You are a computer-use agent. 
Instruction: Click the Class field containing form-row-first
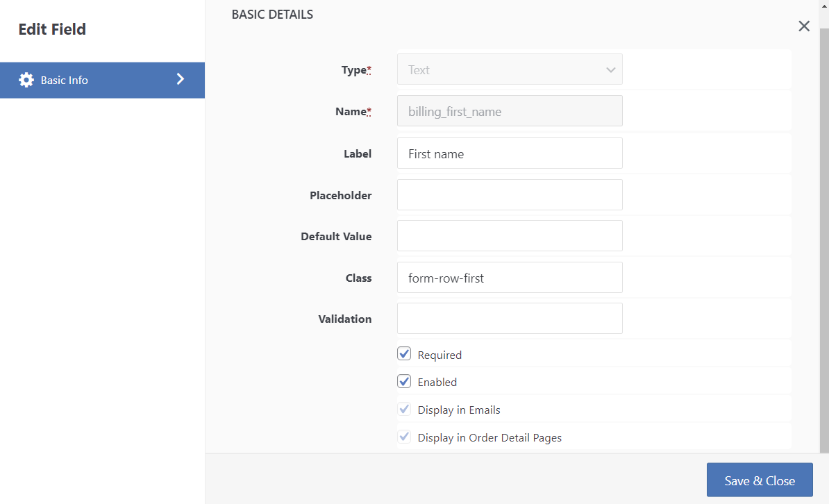pos(510,277)
